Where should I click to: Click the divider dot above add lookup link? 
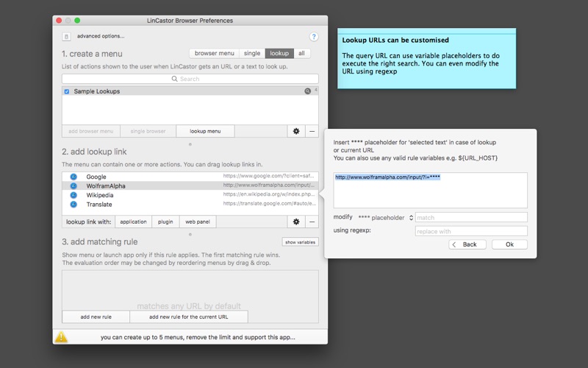190,144
